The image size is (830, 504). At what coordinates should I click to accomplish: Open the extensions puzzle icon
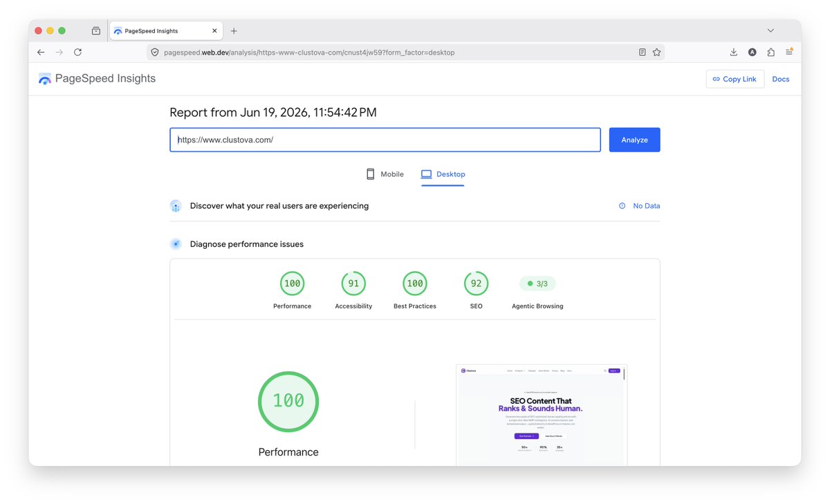coord(771,52)
